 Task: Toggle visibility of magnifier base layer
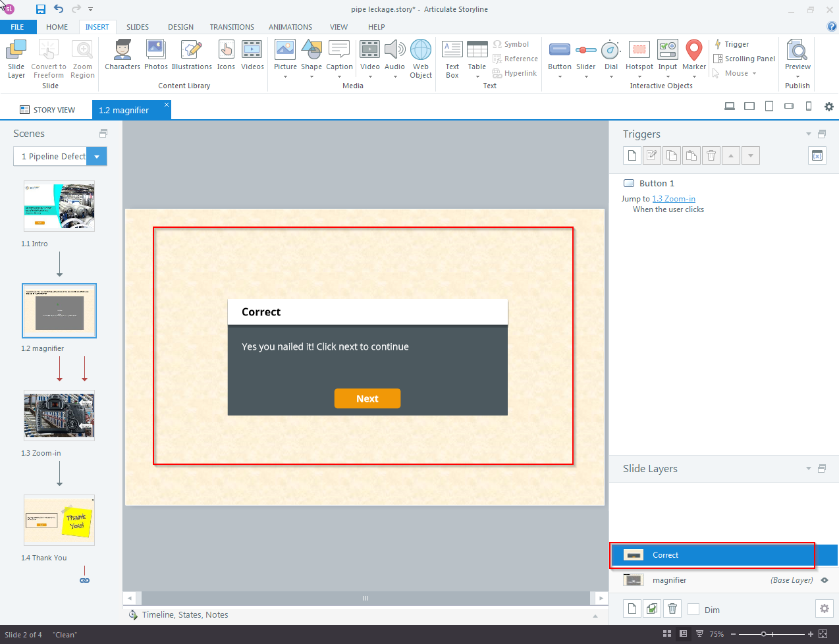tap(825, 580)
